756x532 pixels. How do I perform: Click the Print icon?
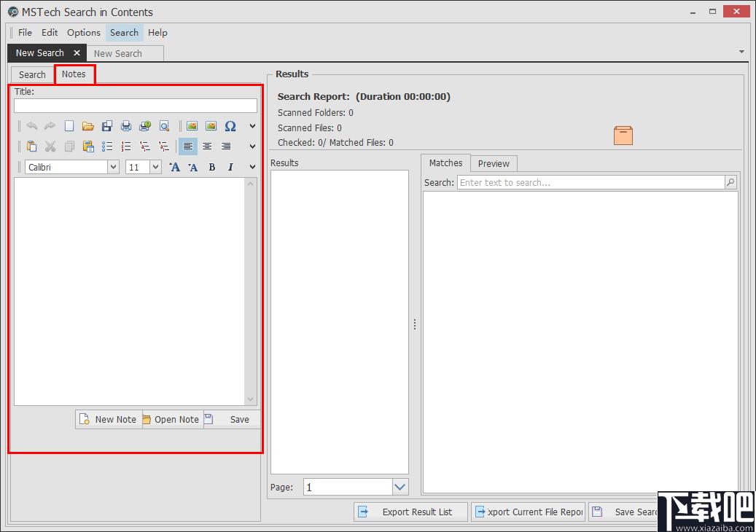pyautogui.click(x=126, y=126)
